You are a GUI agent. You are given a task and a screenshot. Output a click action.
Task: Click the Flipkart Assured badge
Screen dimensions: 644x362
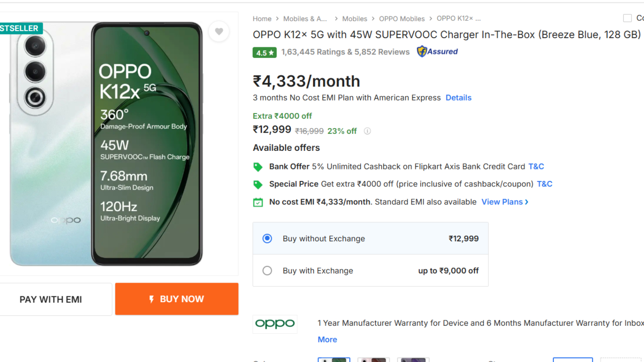tap(437, 51)
